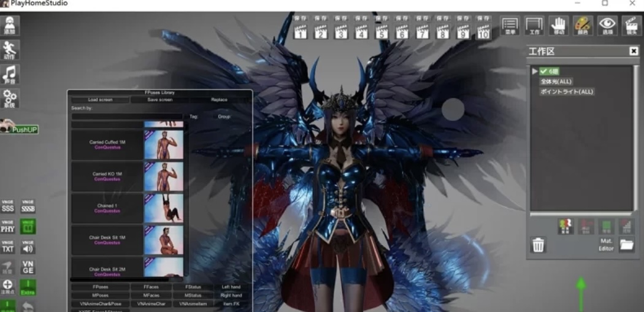Toggle the eye Options visibility icon
644x312 pixels.
tap(607, 26)
